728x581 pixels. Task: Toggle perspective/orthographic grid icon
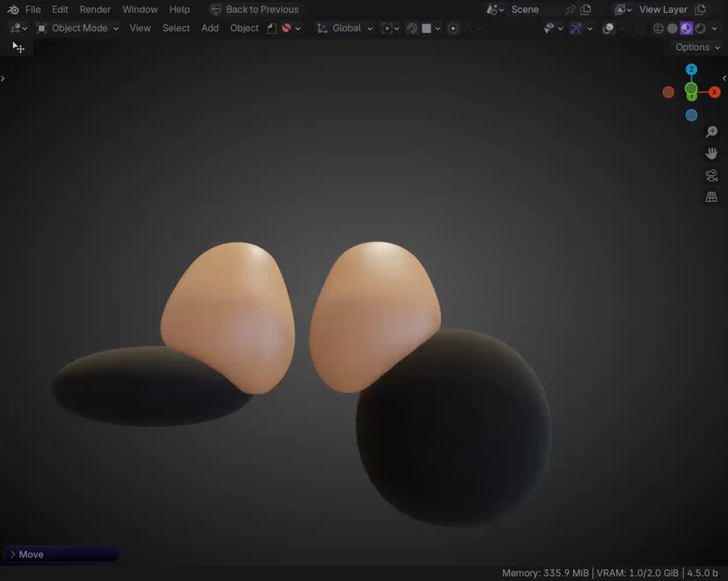click(x=711, y=197)
